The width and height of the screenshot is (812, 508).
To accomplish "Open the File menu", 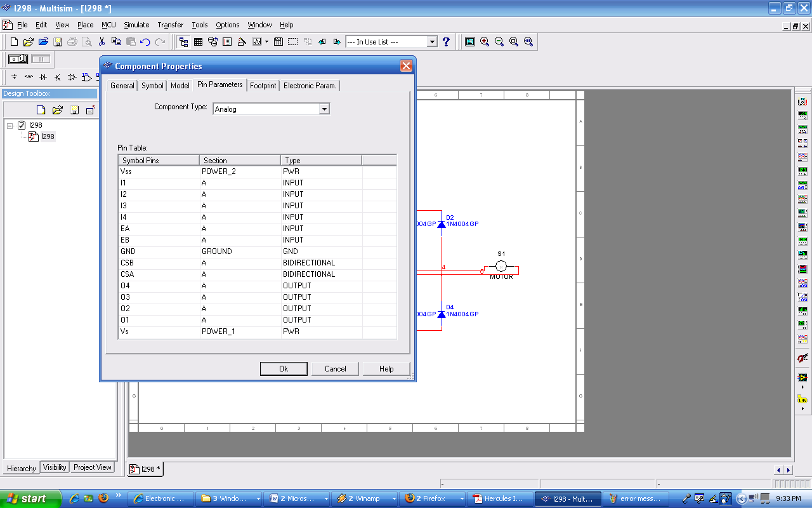I will tap(22, 25).
